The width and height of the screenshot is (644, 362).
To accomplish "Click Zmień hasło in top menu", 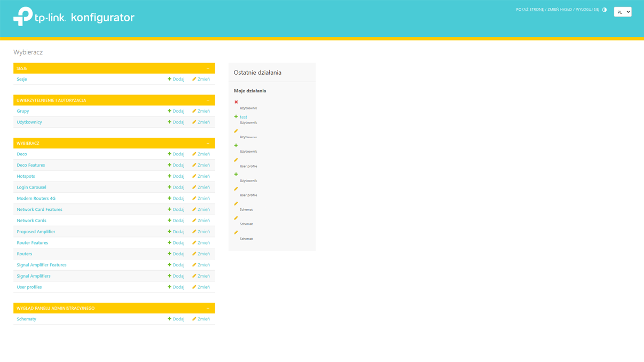I will [559, 10].
